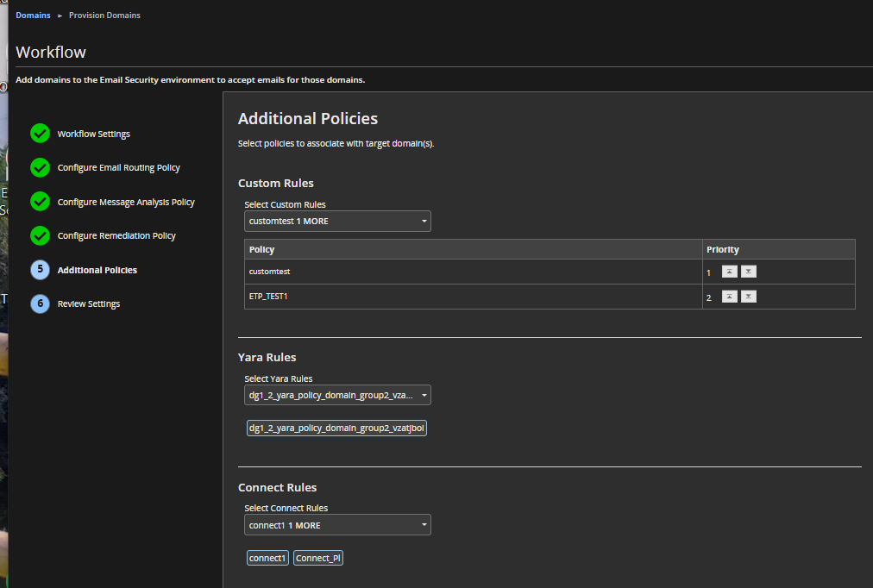Go to Configure Message Analysis Policy step
Screen dimensions: 873x588
tap(126, 202)
